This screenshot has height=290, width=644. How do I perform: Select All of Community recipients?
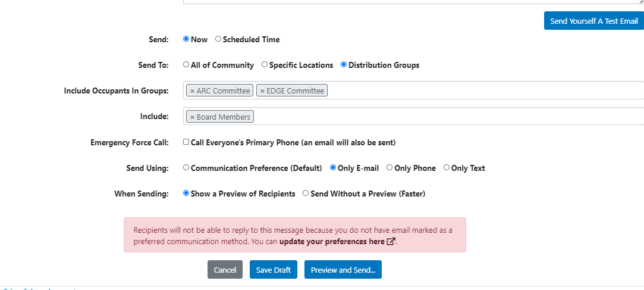[x=186, y=64]
